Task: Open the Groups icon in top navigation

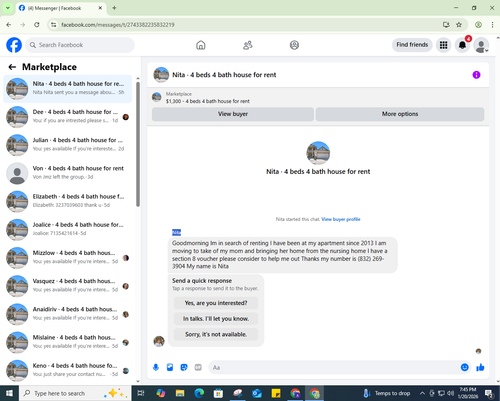Action: tap(294, 45)
